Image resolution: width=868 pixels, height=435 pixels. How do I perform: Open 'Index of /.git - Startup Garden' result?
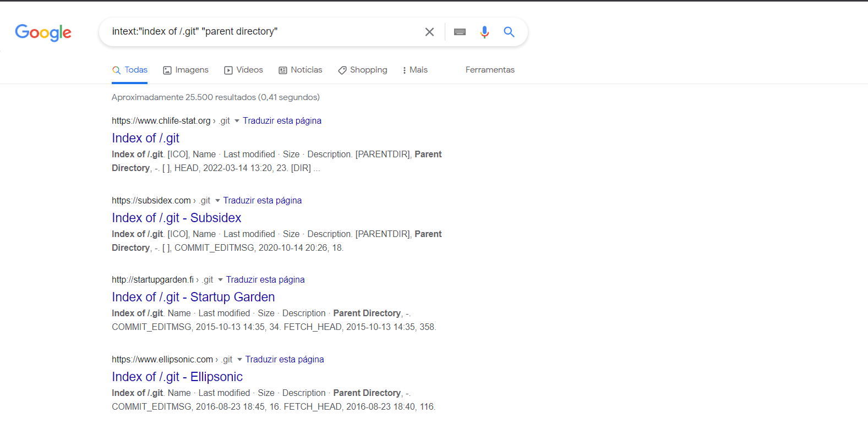click(193, 297)
